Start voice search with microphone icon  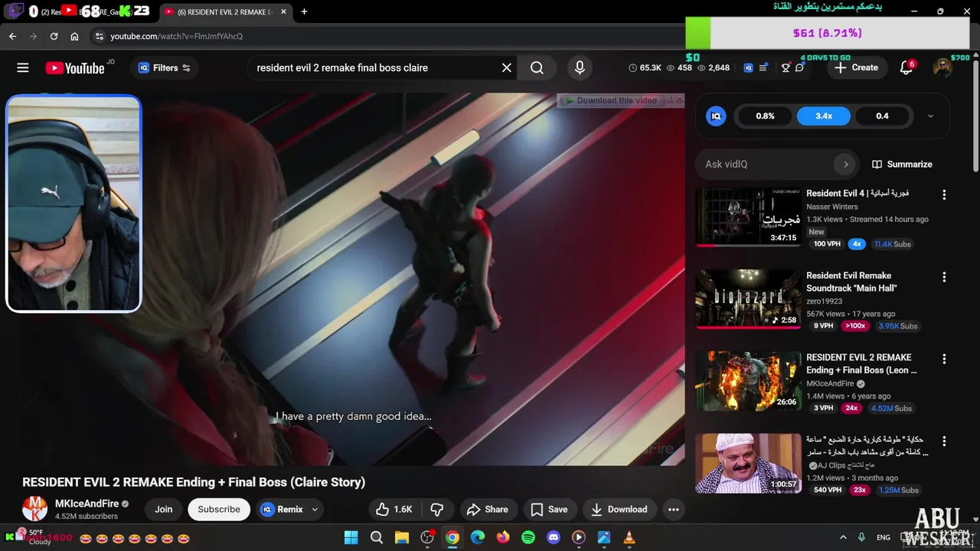click(x=580, y=68)
